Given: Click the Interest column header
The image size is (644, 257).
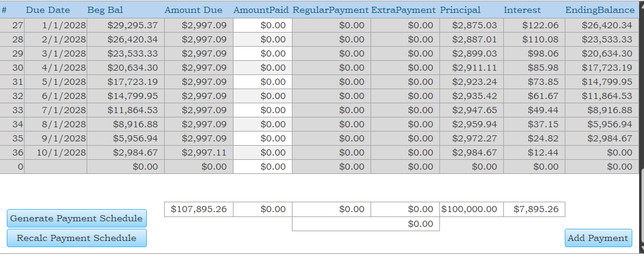Looking at the screenshot, I should pos(522,10).
